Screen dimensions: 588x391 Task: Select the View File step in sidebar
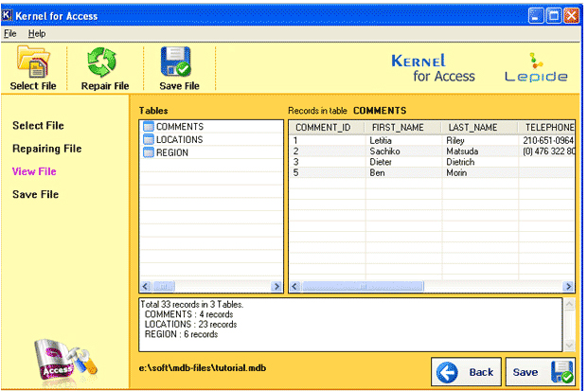pyautogui.click(x=34, y=171)
